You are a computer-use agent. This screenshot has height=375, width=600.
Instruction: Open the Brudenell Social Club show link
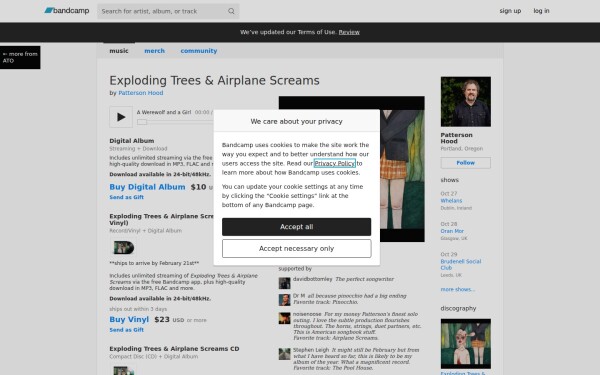coord(461,264)
